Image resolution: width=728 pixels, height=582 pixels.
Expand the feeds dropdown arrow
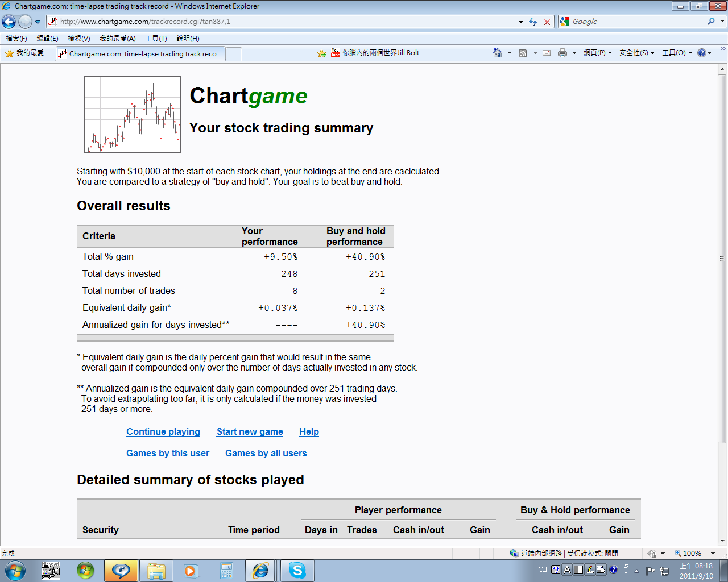535,53
